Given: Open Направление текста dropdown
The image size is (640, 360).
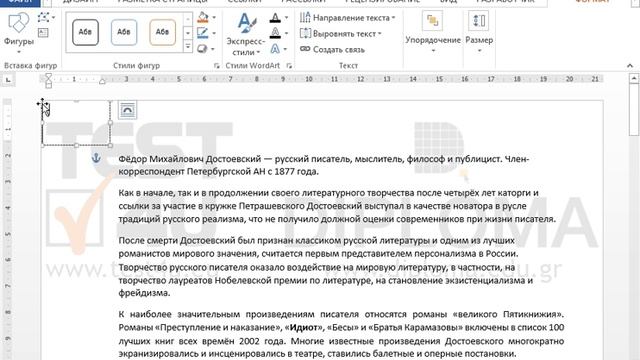Looking at the screenshot, I should [348, 18].
